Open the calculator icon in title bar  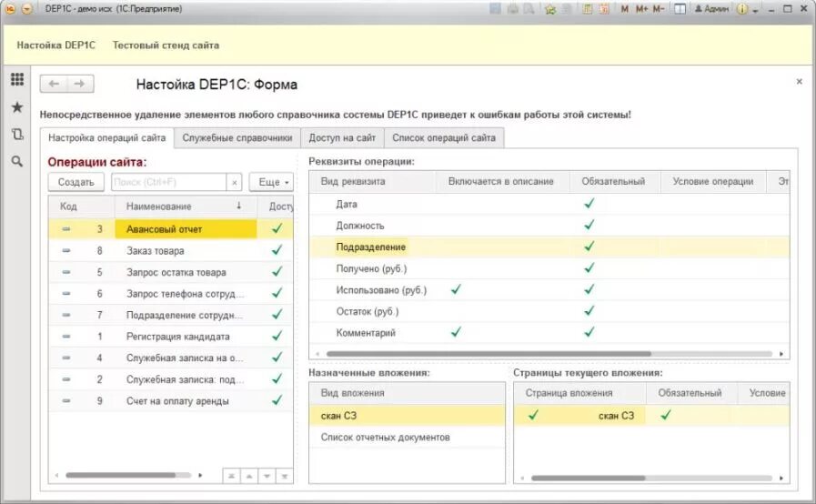[587, 9]
